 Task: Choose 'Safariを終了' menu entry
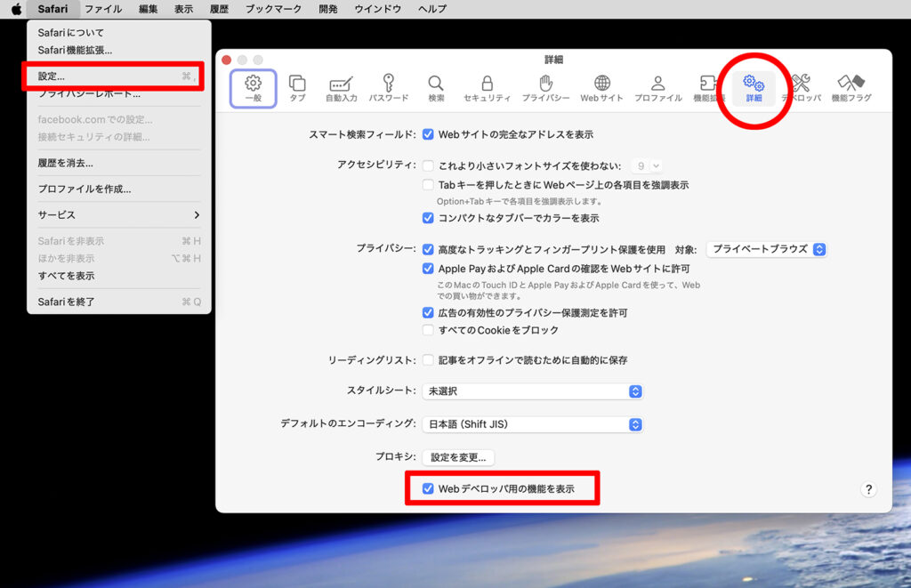[x=118, y=302]
